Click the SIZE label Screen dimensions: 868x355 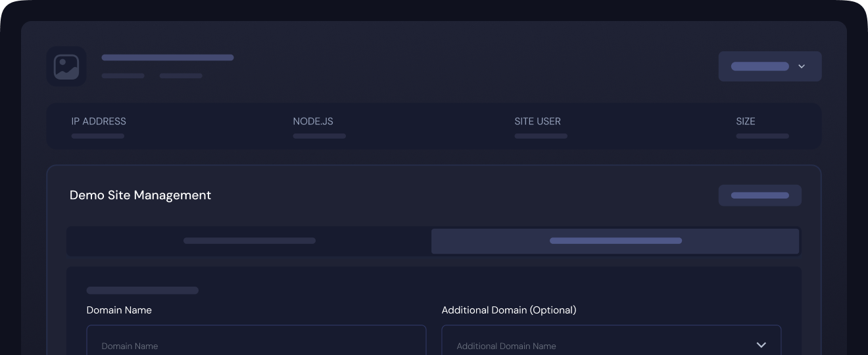coord(746,122)
